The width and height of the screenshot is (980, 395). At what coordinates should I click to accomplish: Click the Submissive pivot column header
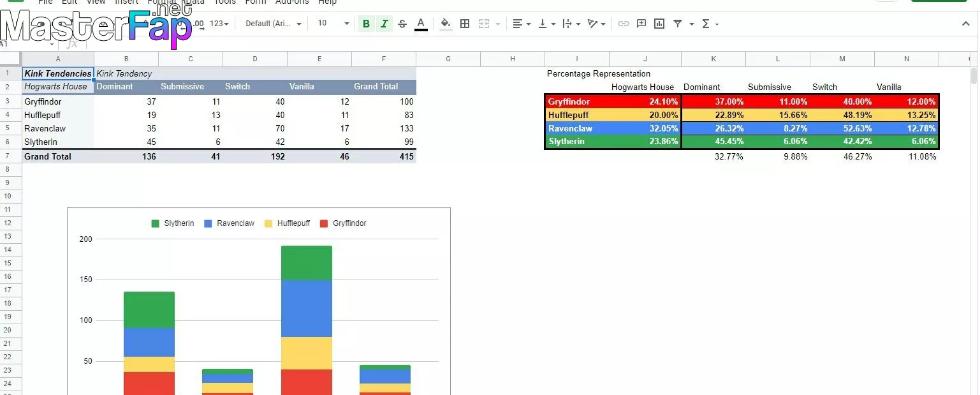[x=191, y=87]
